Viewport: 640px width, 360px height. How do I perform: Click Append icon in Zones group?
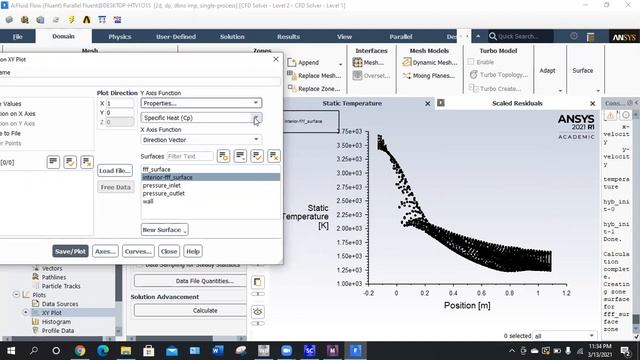click(x=291, y=62)
